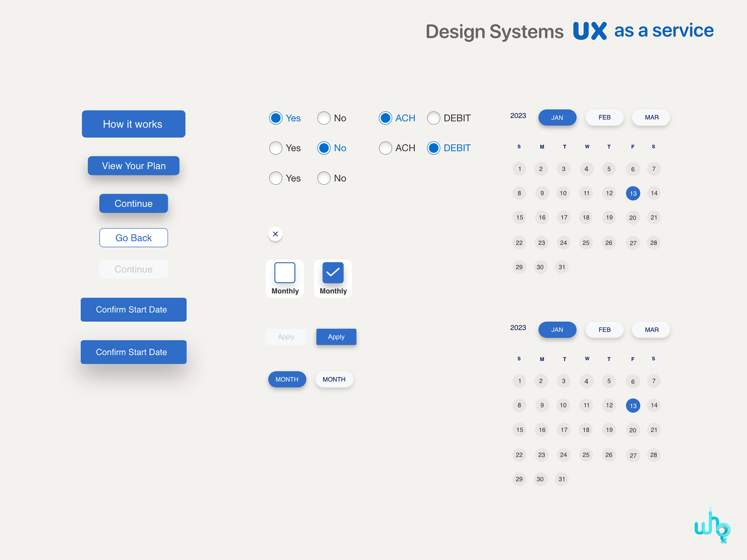Image resolution: width=747 pixels, height=560 pixels.
Task: Click the bold UX logo in header
Action: (589, 31)
